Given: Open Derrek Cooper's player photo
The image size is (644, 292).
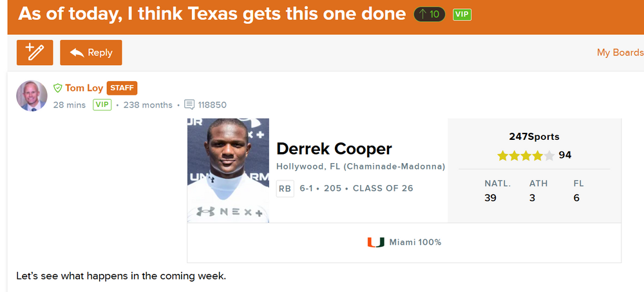Looking at the screenshot, I should coord(228,170).
